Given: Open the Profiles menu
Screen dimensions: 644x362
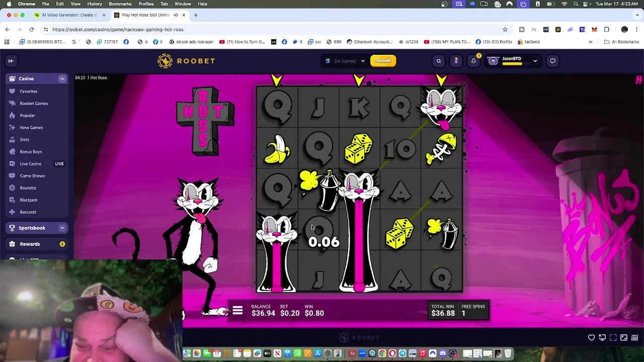Looking at the screenshot, I should (x=146, y=4).
